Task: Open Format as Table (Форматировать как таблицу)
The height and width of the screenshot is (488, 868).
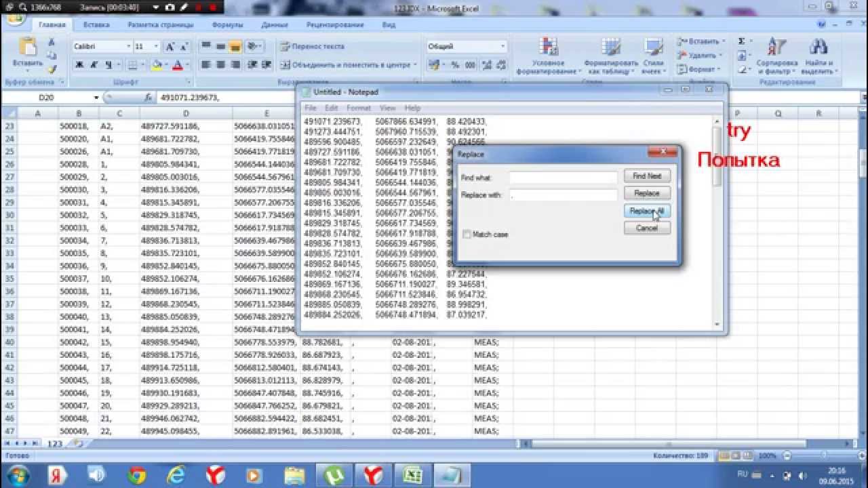Action: [x=610, y=56]
